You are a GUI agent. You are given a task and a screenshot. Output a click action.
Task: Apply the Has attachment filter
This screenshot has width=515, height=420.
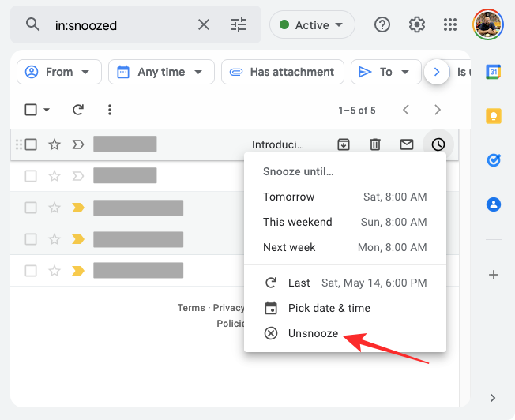coord(283,72)
